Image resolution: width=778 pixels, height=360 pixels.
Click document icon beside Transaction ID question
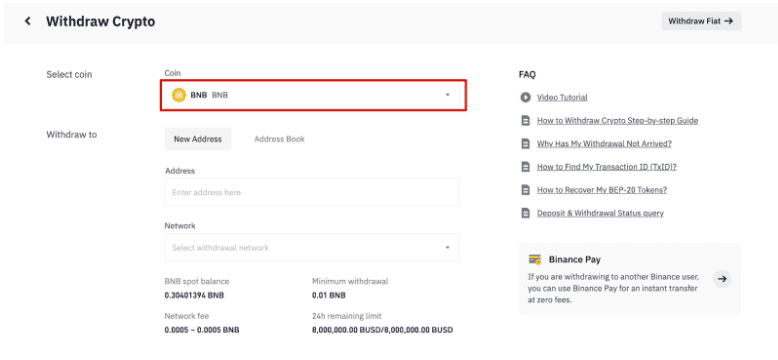[525, 167]
